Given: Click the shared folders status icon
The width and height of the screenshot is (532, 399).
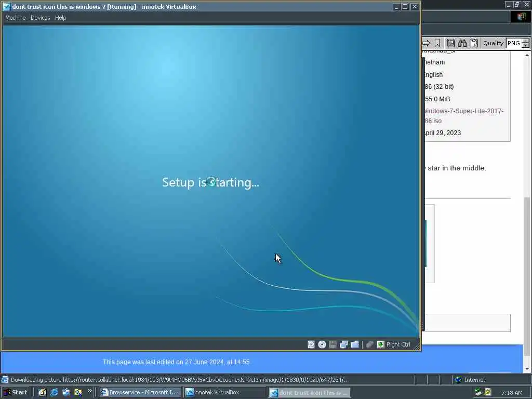Looking at the screenshot, I should 355,344.
